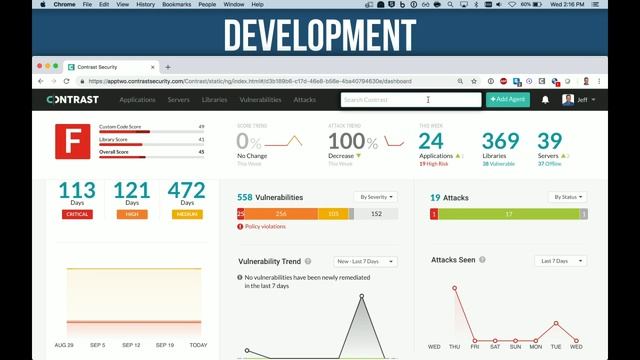640x360 pixels.
Task: Click the Wi-Fi menu bar icon
Action: (512, 4)
